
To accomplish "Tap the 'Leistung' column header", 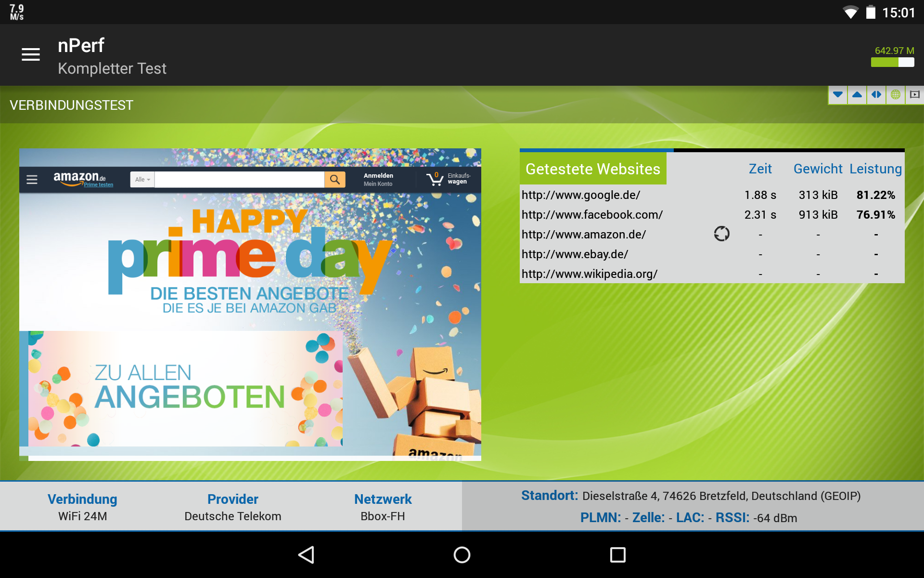I will click(876, 169).
